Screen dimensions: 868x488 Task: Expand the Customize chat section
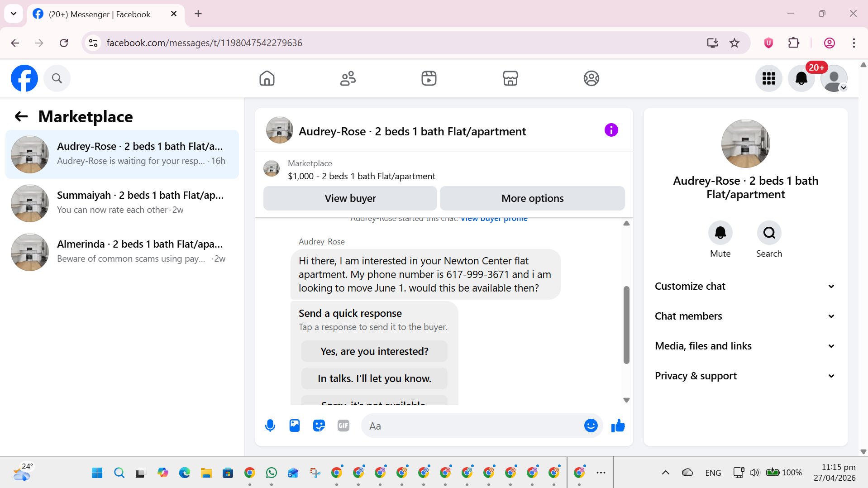click(x=745, y=286)
